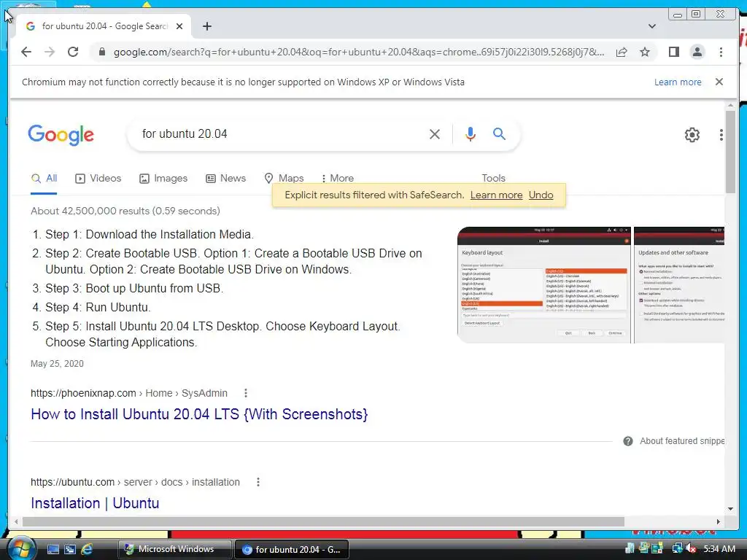The height and width of the screenshot is (560, 747).
Task: Switch to Maps tab
Action: pyautogui.click(x=284, y=178)
